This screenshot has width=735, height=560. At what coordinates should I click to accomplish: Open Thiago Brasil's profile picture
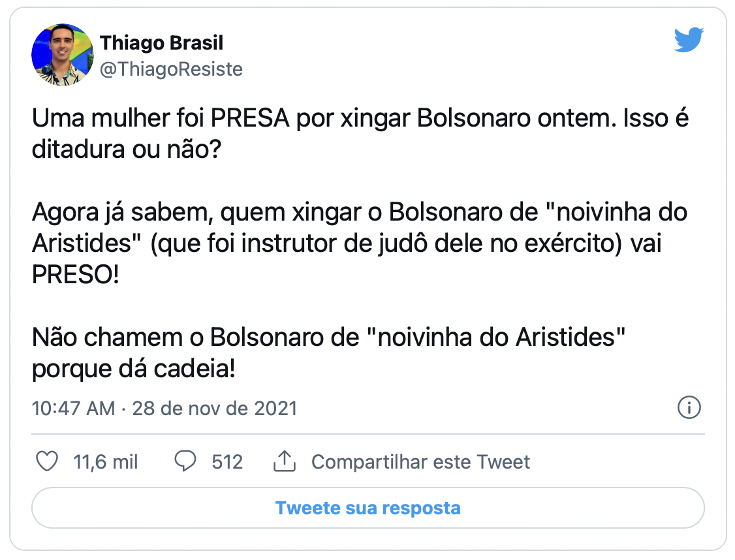pos(63,55)
